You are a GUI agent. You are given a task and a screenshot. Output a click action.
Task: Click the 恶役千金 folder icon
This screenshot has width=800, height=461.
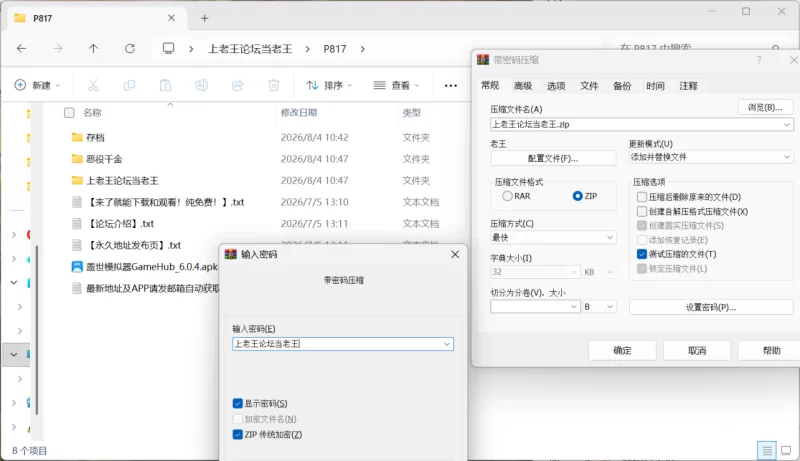tap(77, 159)
